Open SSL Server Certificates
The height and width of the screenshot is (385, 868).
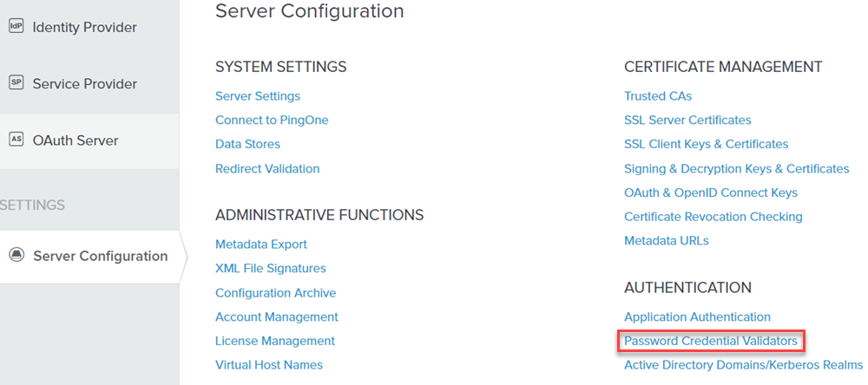click(x=687, y=120)
